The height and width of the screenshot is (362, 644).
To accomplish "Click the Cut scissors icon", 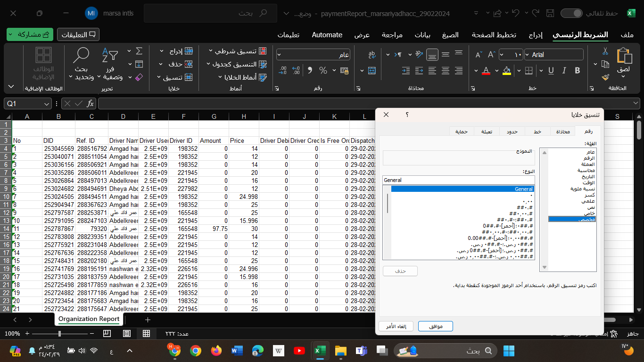I will pos(605,51).
